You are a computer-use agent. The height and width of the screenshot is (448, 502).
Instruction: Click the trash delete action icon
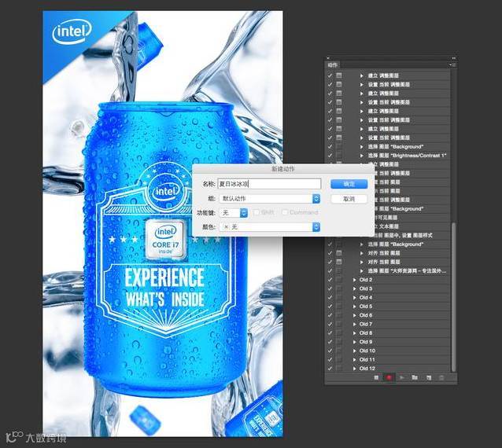click(x=441, y=377)
